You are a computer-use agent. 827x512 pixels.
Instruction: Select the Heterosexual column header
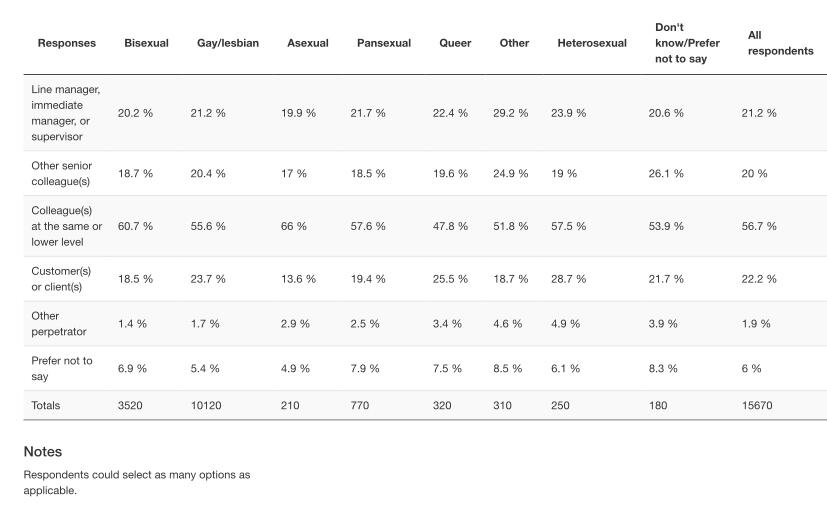point(592,43)
